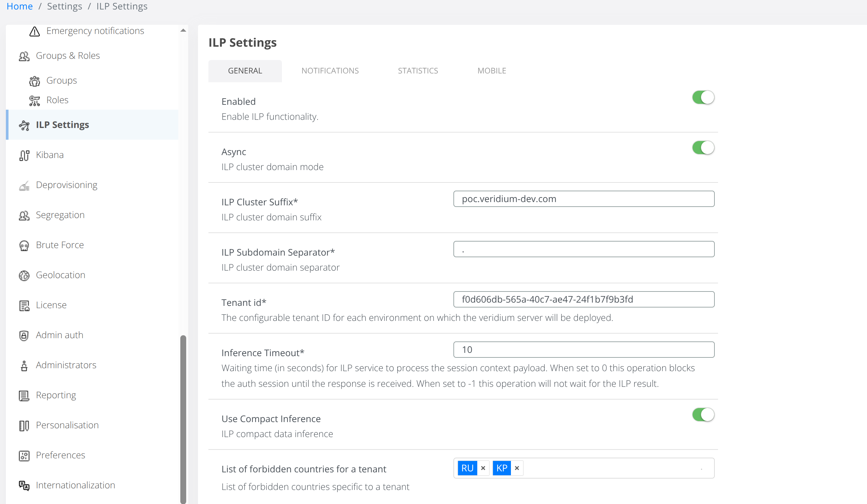Switch to the Notifications tab
The width and height of the screenshot is (867, 504).
(330, 71)
